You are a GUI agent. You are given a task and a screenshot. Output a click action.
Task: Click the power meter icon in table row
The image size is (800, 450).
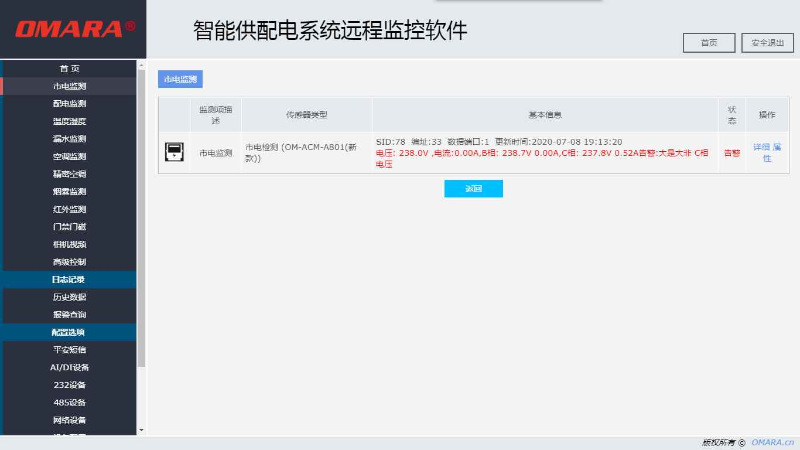(173, 152)
